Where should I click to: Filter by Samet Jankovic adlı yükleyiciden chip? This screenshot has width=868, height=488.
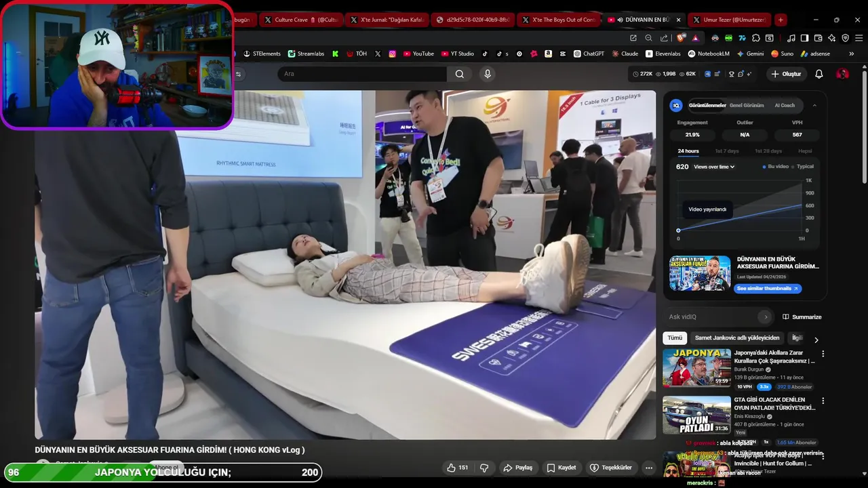click(x=737, y=338)
